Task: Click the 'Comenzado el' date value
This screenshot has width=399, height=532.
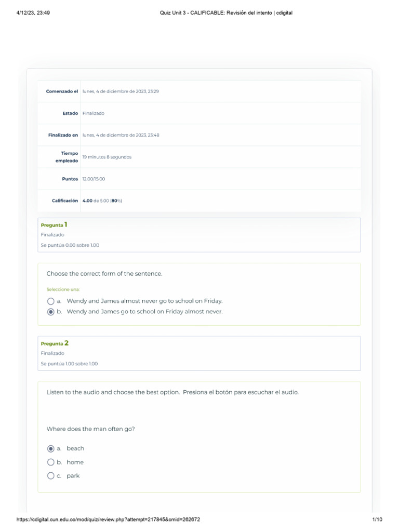Action: 121,91
